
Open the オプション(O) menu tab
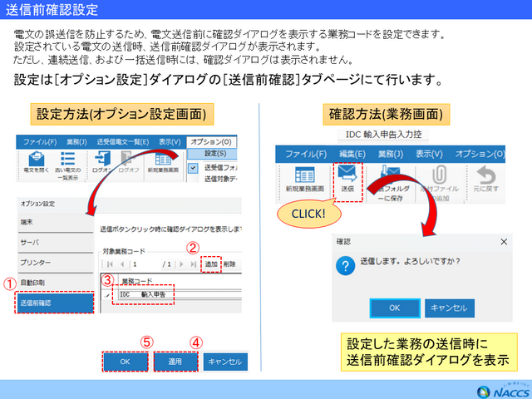click(211, 142)
